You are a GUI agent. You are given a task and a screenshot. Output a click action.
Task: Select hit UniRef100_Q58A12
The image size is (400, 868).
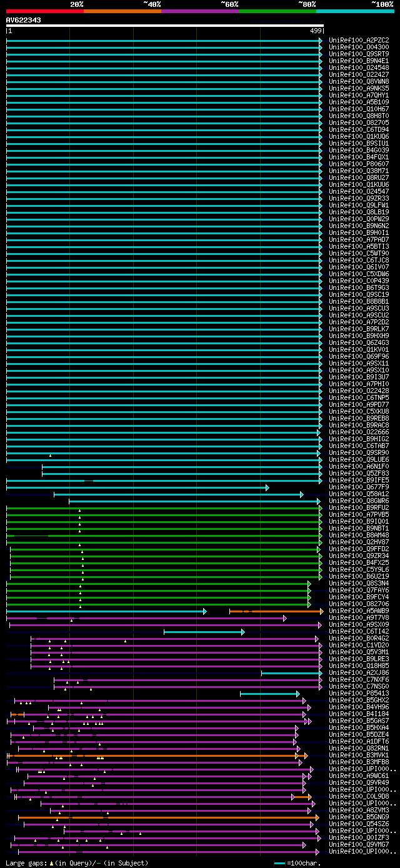coord(359,494)
